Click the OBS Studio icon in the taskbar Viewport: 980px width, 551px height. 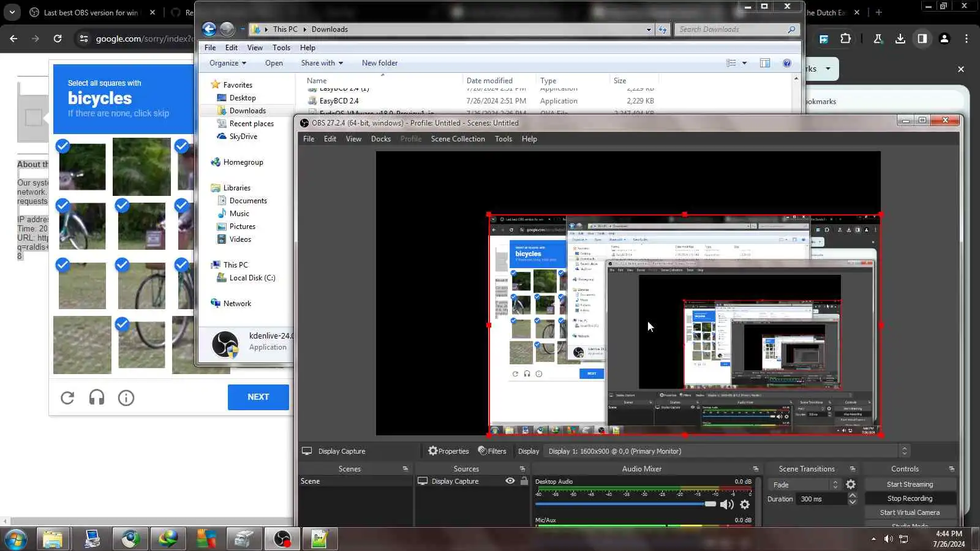point(282,539)
